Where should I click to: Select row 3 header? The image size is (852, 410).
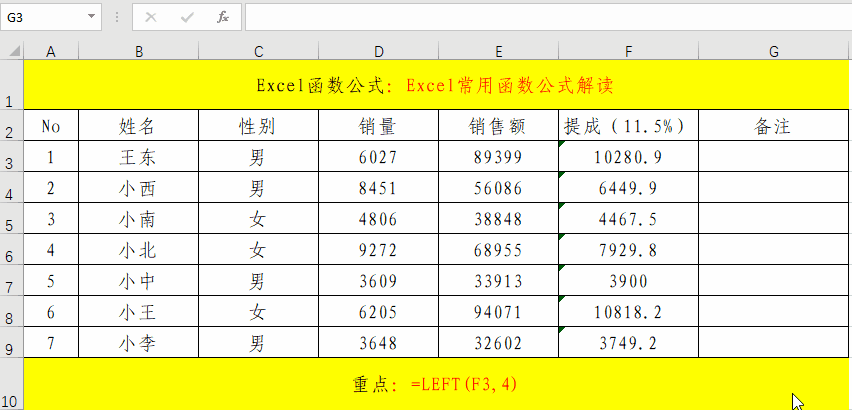[11, 156]
